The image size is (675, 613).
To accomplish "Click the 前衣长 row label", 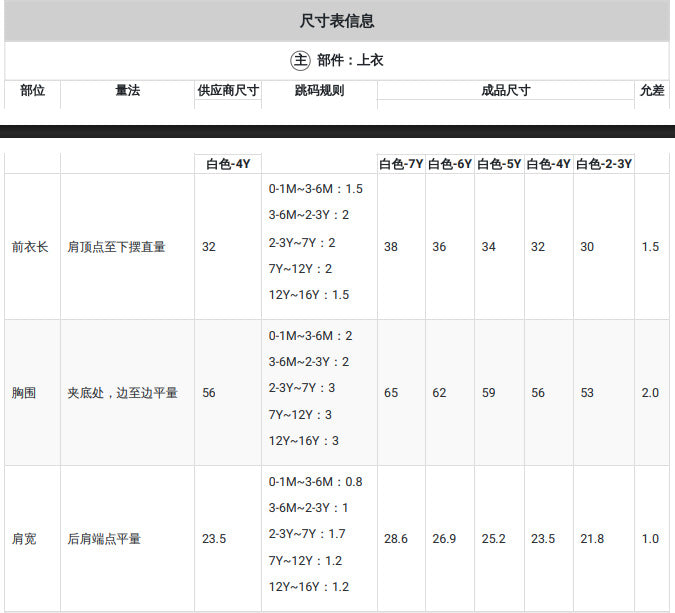I will (x=30, y=247).
